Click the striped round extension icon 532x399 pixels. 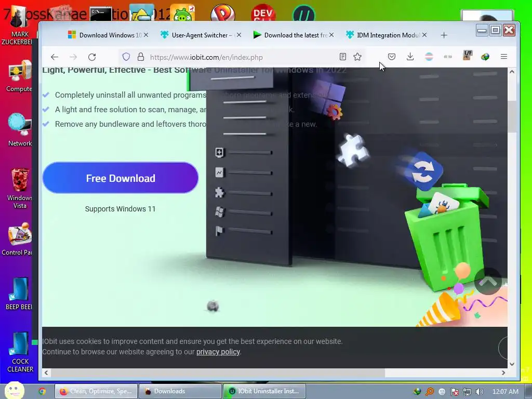(429, 57)
